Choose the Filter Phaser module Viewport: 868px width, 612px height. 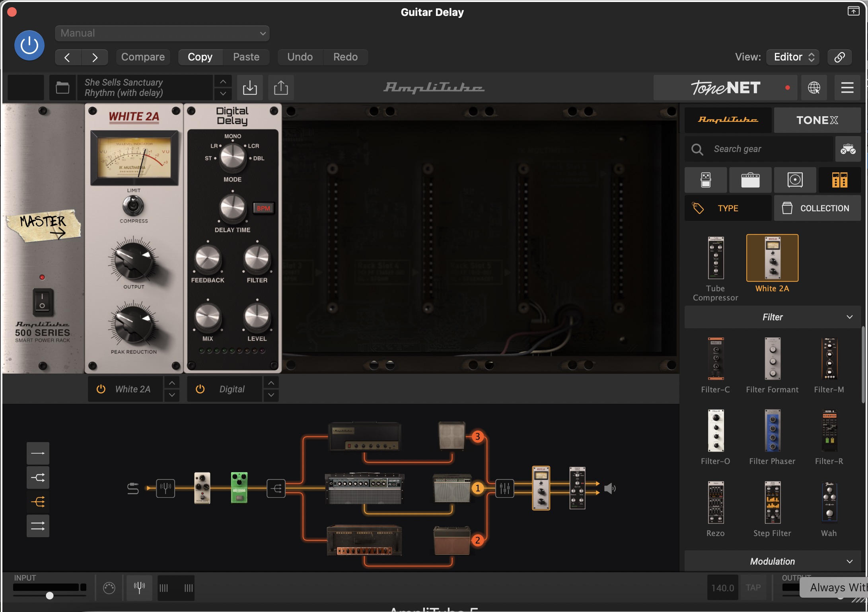(773, 431)
